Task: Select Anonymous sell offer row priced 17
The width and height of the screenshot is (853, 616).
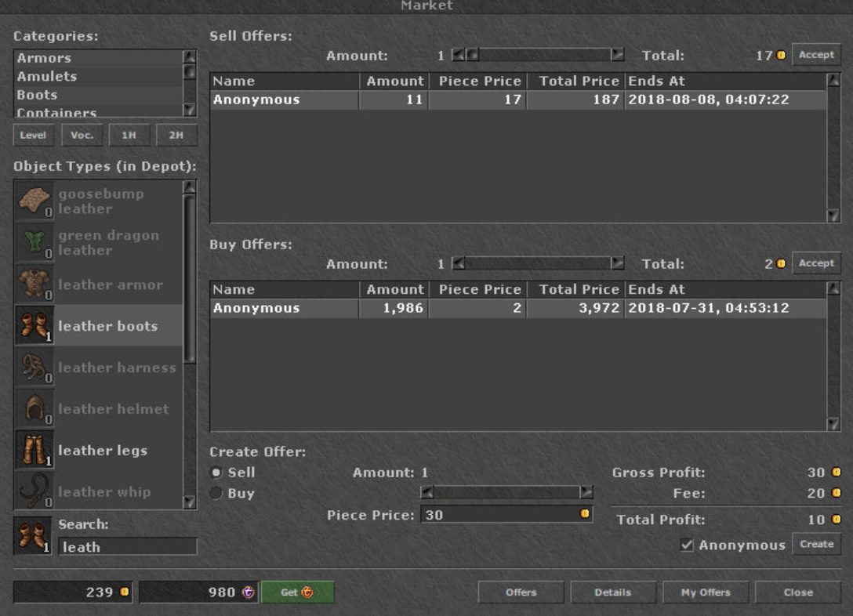Action: 518,100
